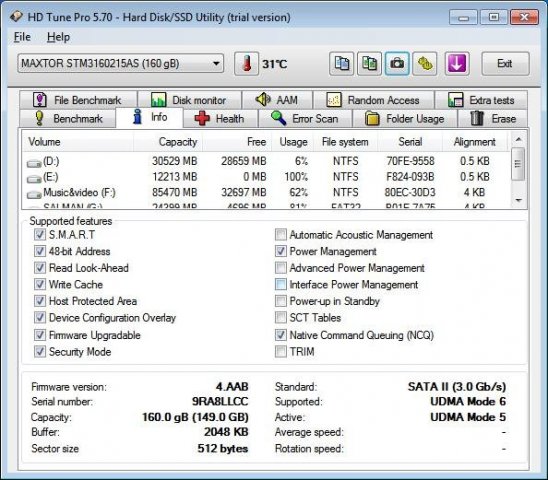Image resolution: width=548 pixels, height=480 pixels.
Task: Click the 9RA8LLCC serial number value
Action: pos(220,401)
